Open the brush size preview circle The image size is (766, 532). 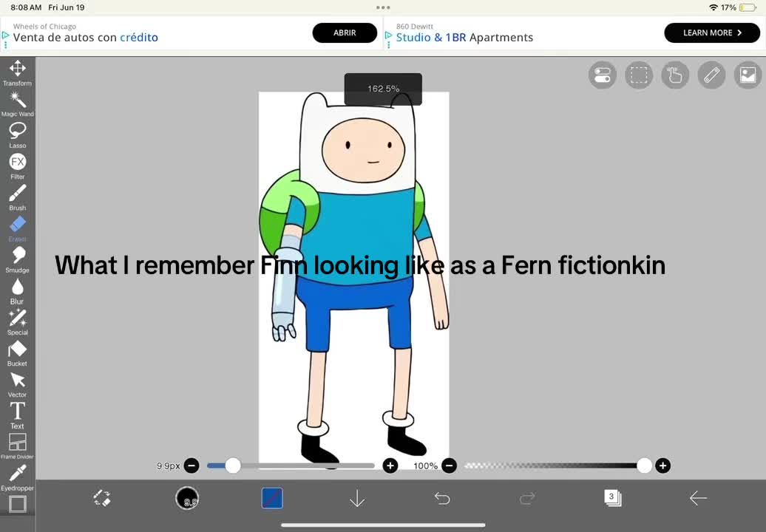(187, 498)
